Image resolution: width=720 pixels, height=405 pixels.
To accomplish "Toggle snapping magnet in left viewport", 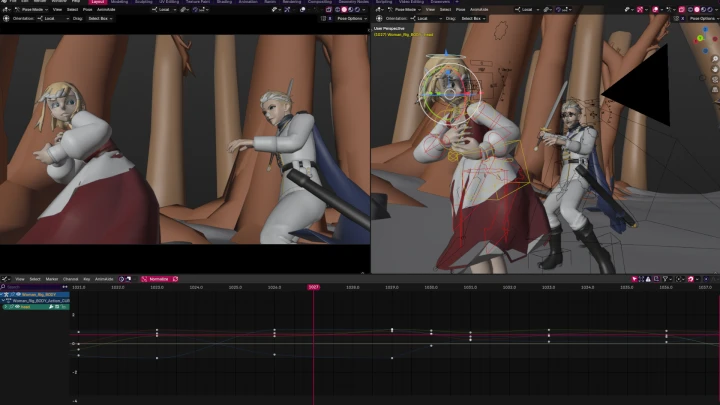I will pos(195,10).
